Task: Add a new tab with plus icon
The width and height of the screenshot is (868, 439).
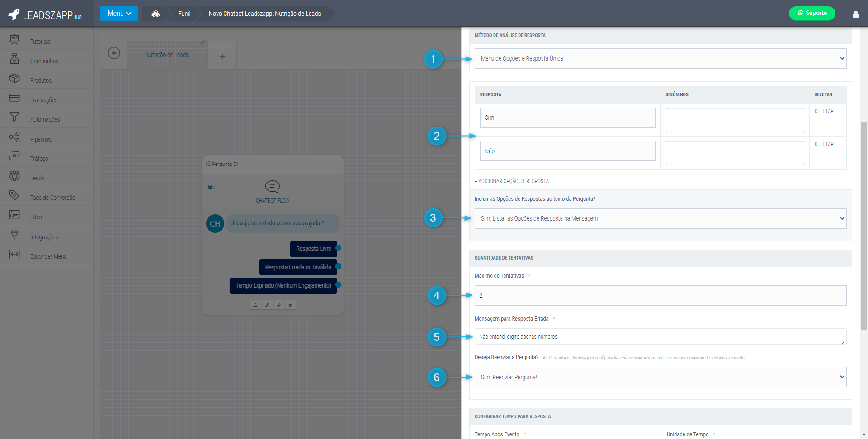Action: [x=222, y=56]
